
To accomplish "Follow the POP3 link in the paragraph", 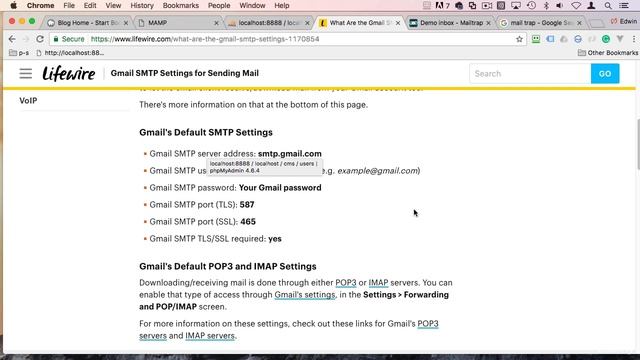I will [346, 282].
